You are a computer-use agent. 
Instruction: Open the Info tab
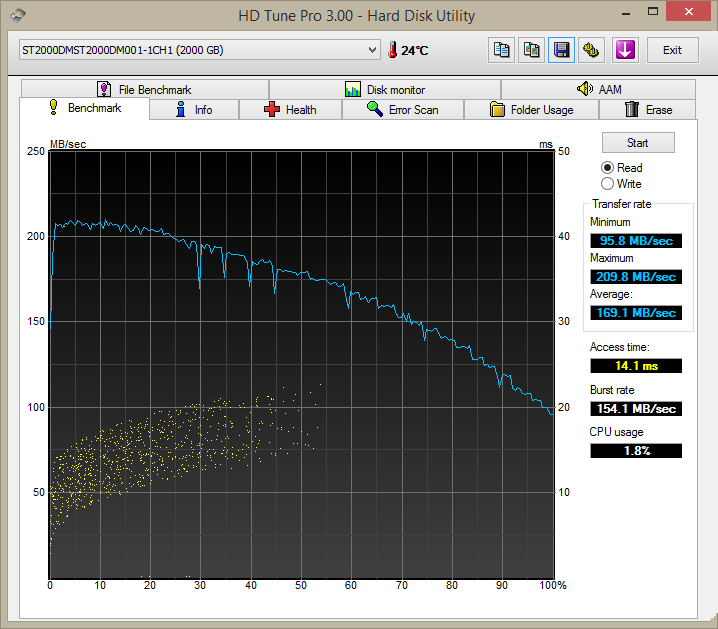click(x=194, y=110)
